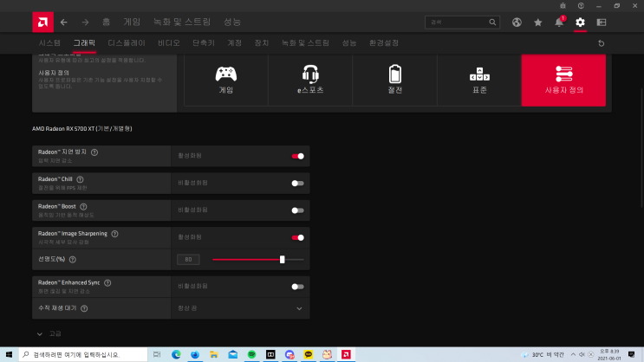Viewport: 644px width, 362px height.
Task: Open help question mark in title bar
Action: [x=581, y=6]
